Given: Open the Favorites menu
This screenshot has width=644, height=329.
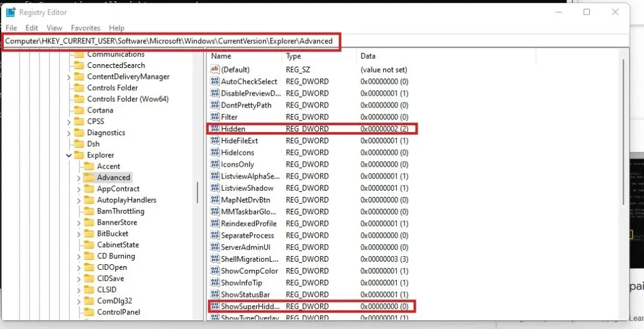Looking at the screenshot, I should [86, 28].
